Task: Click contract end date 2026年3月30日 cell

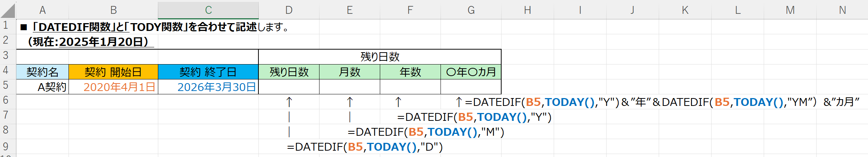Action: (x=208, y=87)
